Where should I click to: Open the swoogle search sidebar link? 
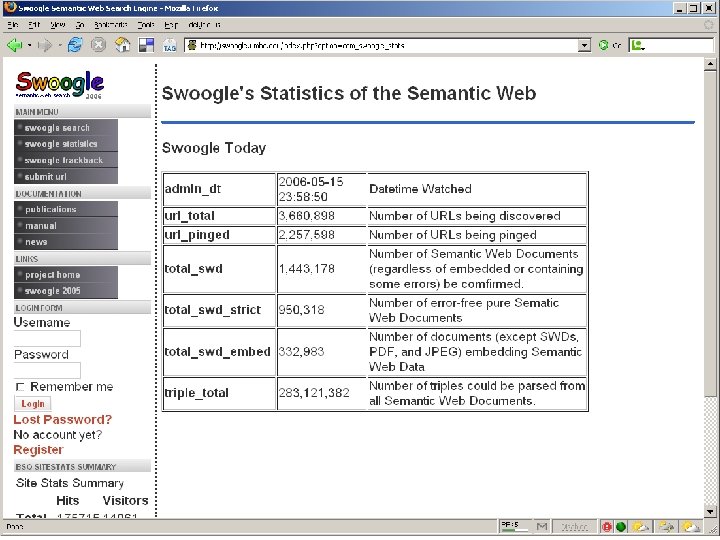tap(66, 128)
